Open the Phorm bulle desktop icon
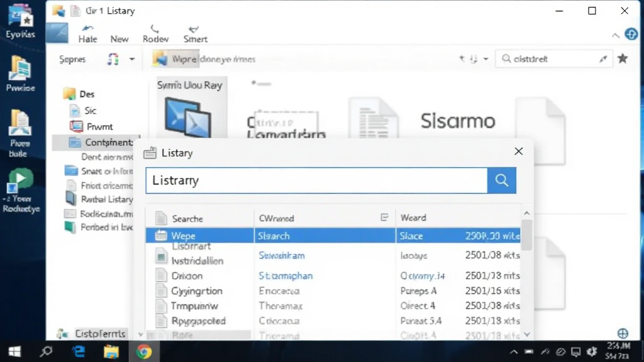The height and width of the screenshot is (362, 644). pyautogui.click(x=19, y=133)
